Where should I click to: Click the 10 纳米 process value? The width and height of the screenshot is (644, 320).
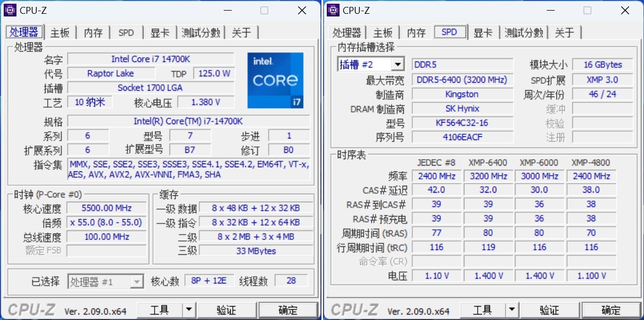[90, 102]
